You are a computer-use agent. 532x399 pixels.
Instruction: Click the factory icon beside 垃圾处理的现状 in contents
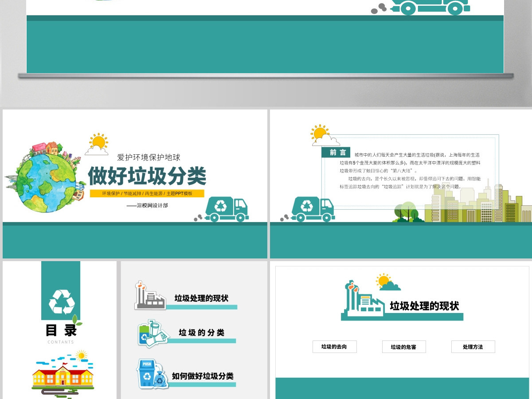click(x=150, y=295)
